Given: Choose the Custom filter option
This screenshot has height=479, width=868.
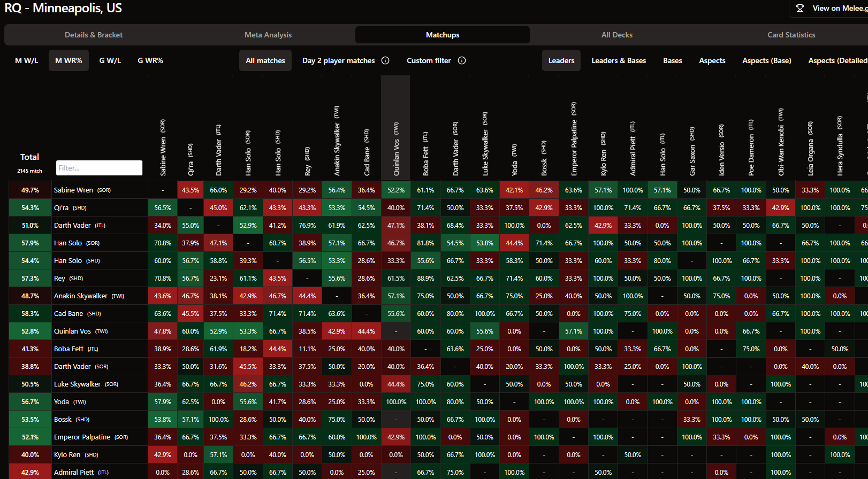Looking at the screenshot, I should coord(429,60).
